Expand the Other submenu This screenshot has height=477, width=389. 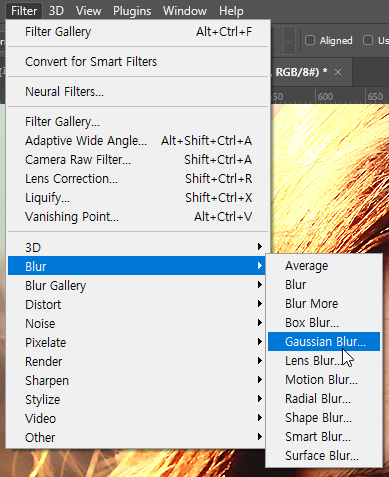[138, 437]
